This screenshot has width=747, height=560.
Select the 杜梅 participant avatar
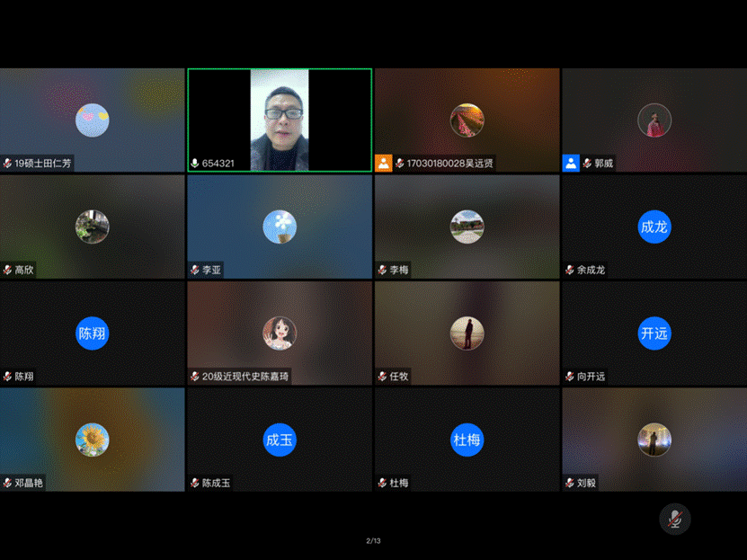tap(467, 440)
